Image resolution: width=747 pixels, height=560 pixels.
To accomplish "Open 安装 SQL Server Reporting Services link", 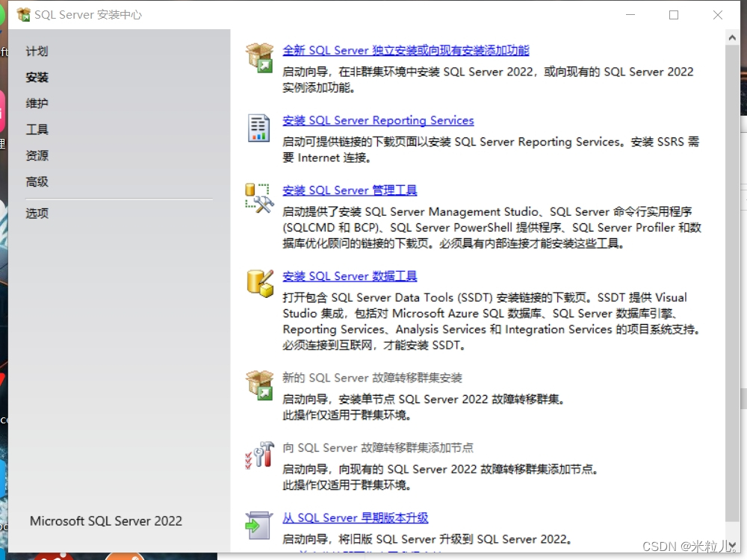I will pyautogui.click(x=378, y=120).
